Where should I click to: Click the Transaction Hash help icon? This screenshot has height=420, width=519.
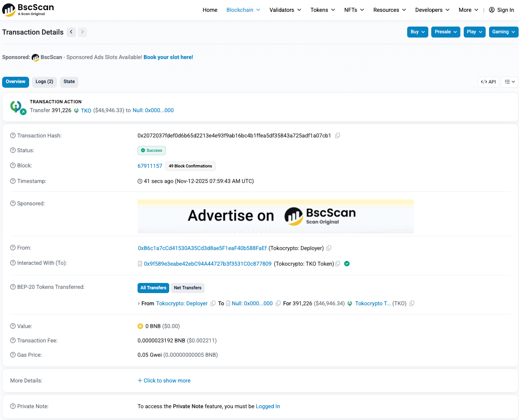(x=13, y=136)
